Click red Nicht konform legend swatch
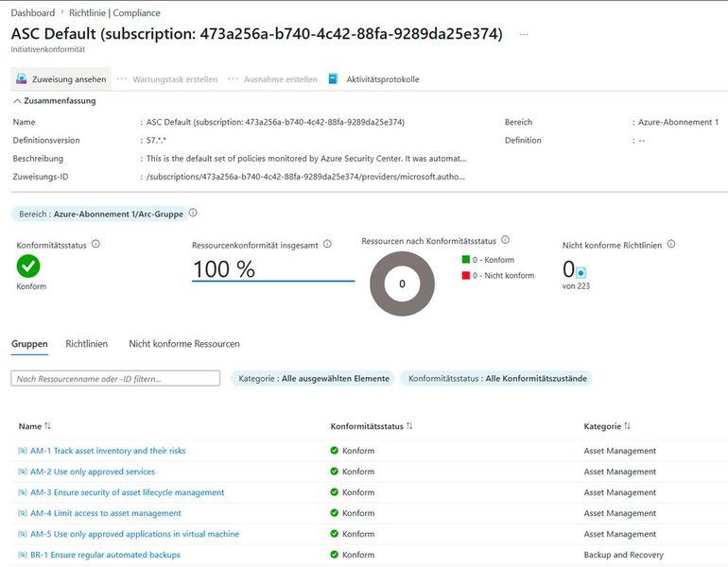Viewport: 728px width, 567px height. coord(466,275)
